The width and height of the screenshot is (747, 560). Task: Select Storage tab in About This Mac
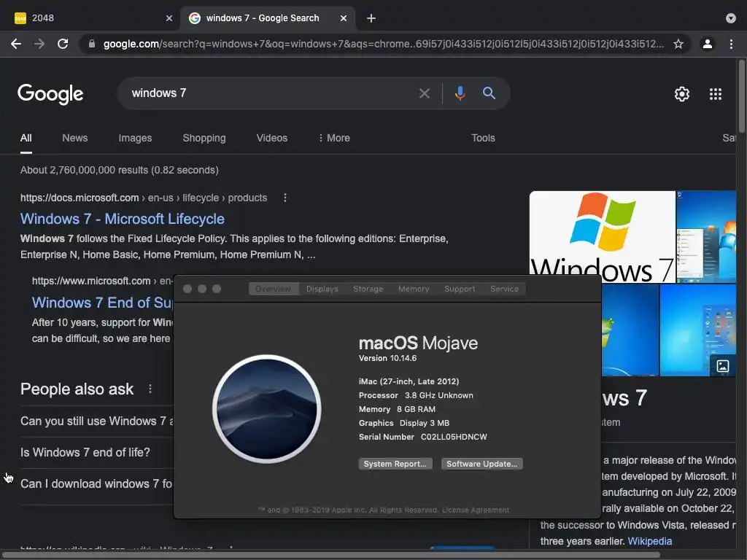coord(368,289)
